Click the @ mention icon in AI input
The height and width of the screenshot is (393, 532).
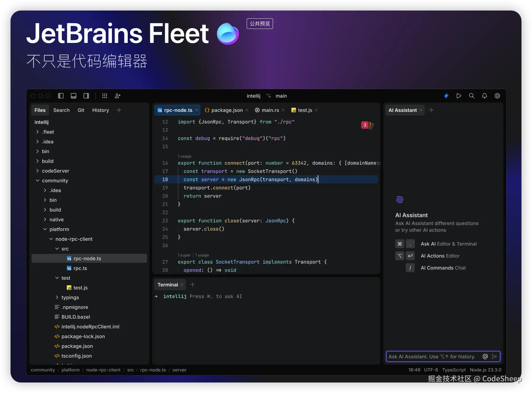pyautogui.click(x=485, y=357)
